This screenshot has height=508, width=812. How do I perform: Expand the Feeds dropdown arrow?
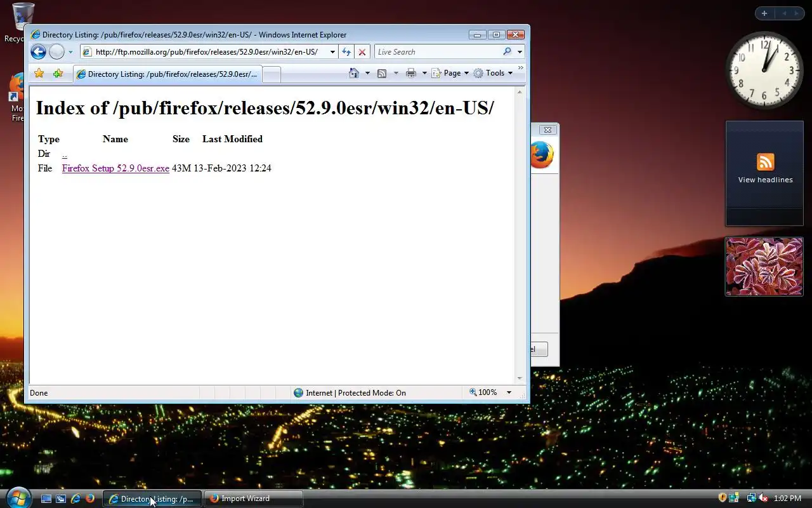(396, 73)
